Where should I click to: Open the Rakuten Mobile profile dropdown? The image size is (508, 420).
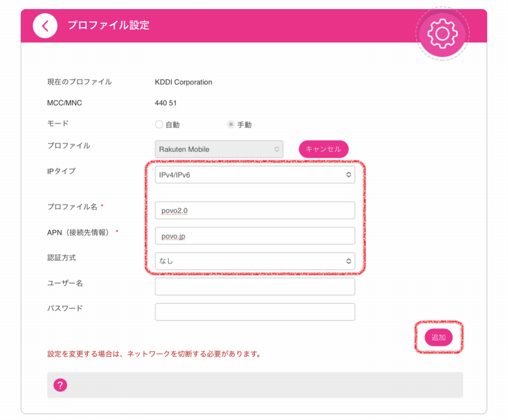click(219, 149)
